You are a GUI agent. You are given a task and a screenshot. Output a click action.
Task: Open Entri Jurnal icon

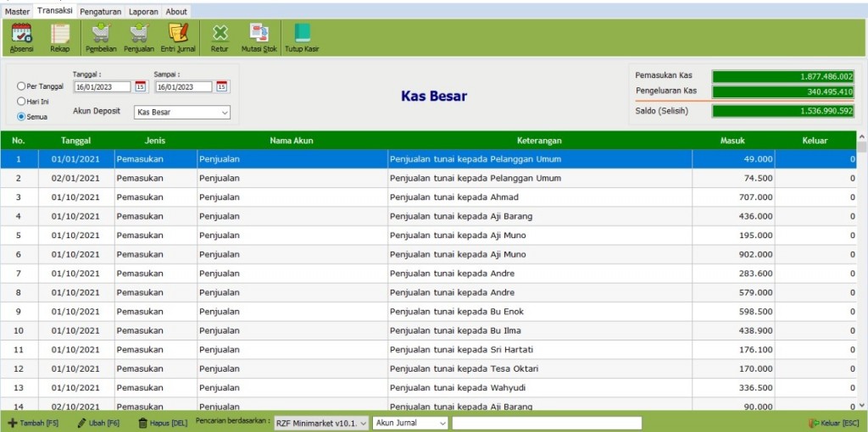178,37
